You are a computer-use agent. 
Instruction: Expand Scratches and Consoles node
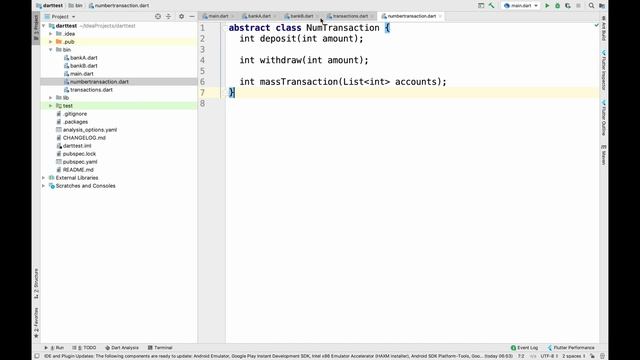pos(44,186)
